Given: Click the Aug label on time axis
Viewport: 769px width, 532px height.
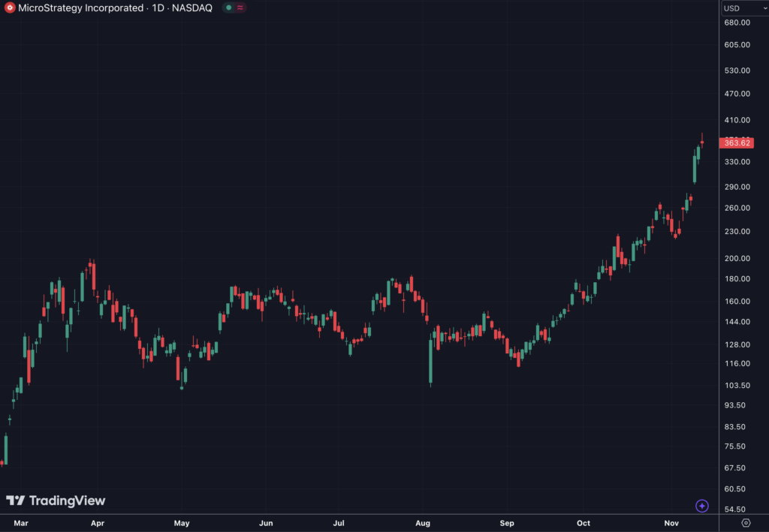Looking at the screenshot, I should point(423,523).
